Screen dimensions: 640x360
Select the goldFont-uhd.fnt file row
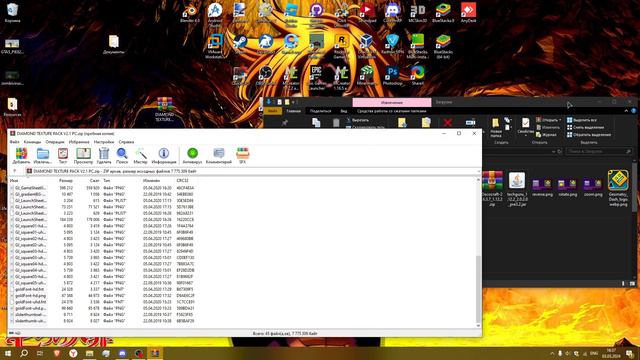point(102,302)
